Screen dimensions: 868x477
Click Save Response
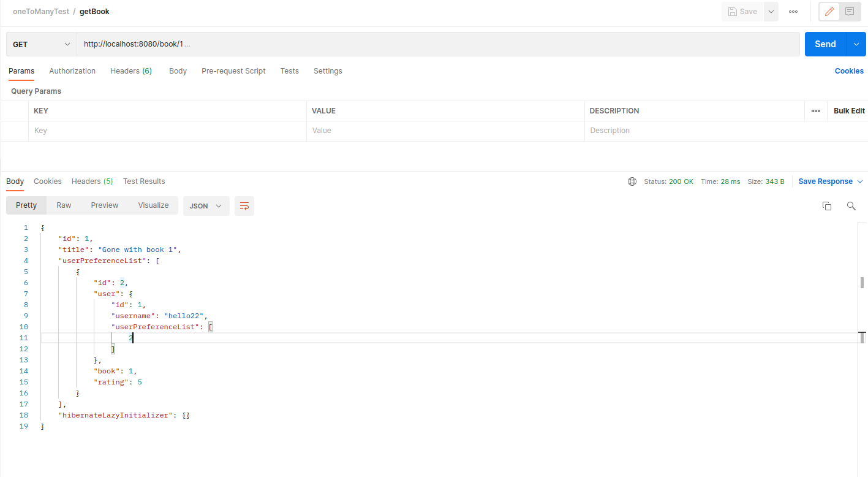825,181
